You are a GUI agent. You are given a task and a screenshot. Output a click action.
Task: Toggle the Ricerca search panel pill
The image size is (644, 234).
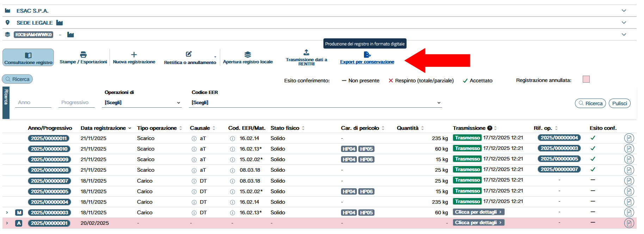pos(17,79)
